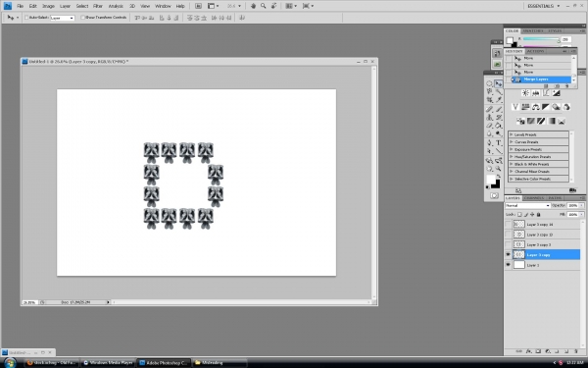Select the Elliptical Marquee tool
588x368 pixels.
(490, 83)
